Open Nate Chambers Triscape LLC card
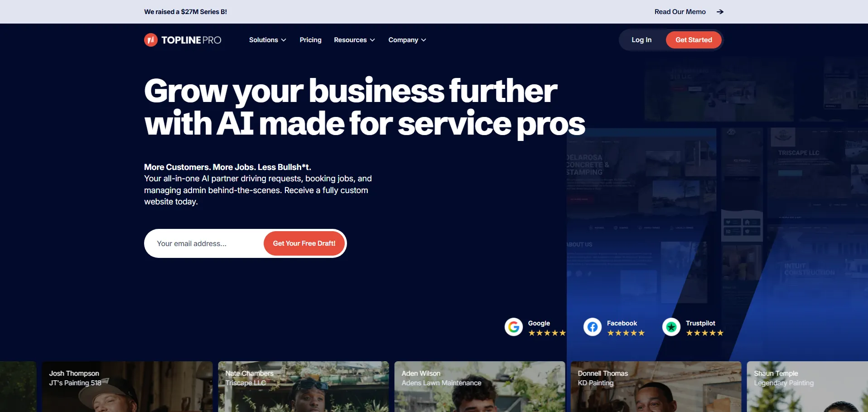The width and height of the screenshot is (868, 412). coord(304,387)
